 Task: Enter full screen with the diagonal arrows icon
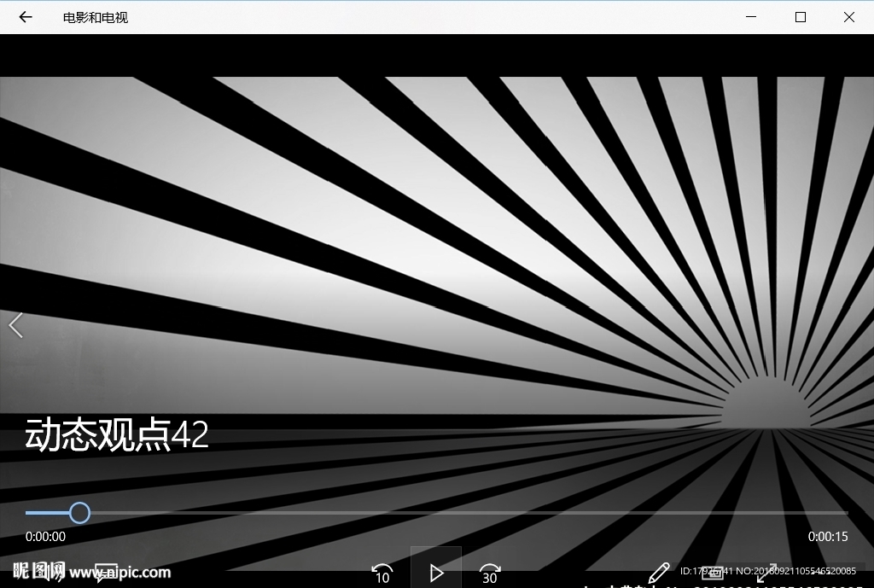click(x=767, y=573)
